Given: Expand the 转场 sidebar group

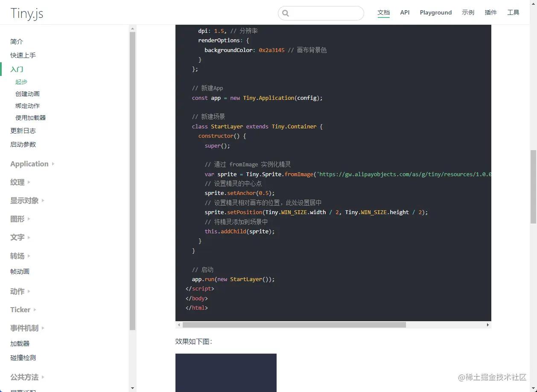Looking at the screenshot, I should click(x=20, y=256).
